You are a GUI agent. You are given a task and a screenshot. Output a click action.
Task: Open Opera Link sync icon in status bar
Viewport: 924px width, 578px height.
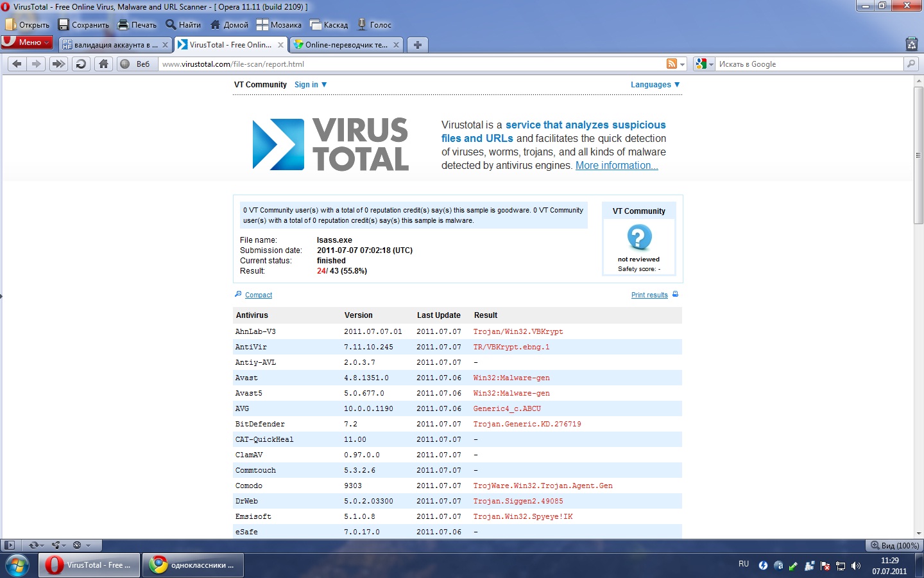[x=34, y=545]
